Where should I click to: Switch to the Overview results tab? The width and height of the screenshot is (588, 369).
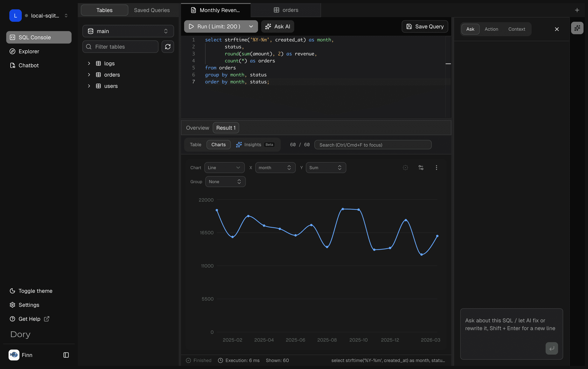point(198,128)
